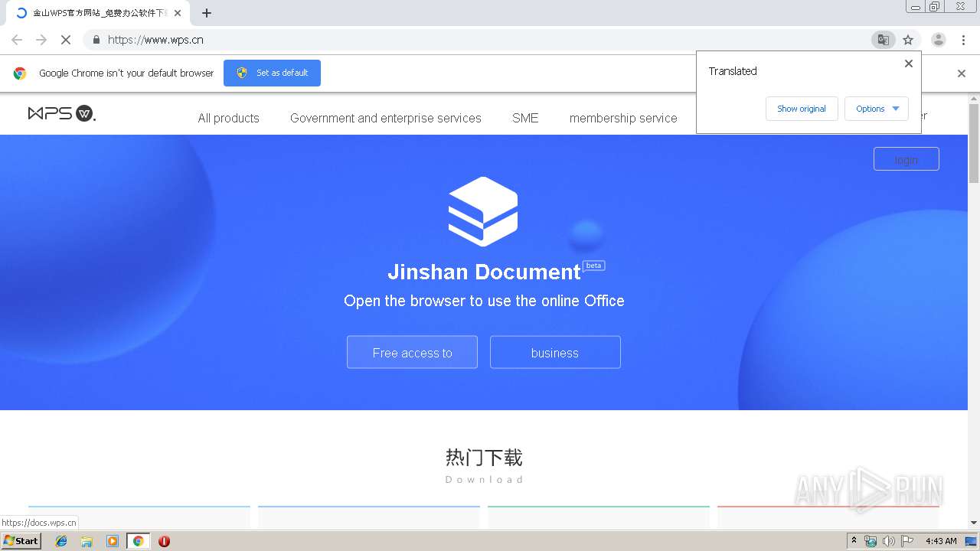Screen dimensions: 980x551
Task: Go forward with the forward arrow
Action: tap(41, 40)
